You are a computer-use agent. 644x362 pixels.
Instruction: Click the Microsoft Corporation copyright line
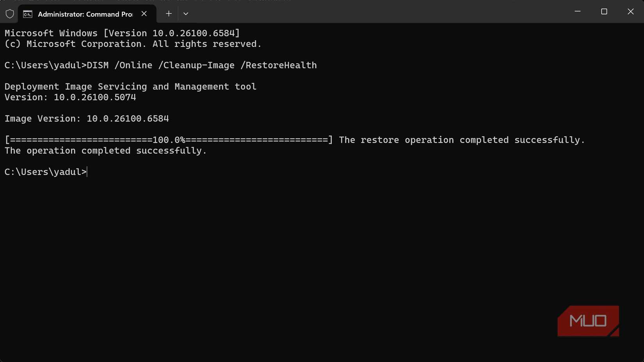point(133,44)
